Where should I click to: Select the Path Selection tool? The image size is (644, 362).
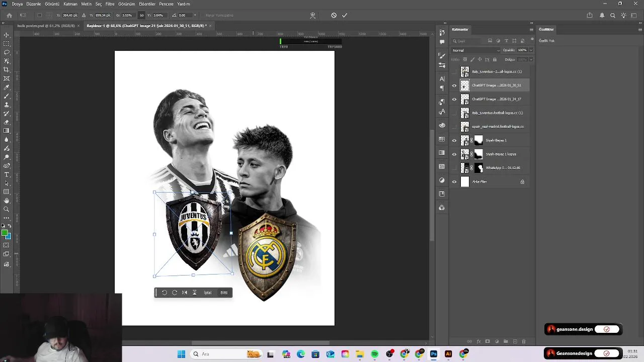pos(7,183)
